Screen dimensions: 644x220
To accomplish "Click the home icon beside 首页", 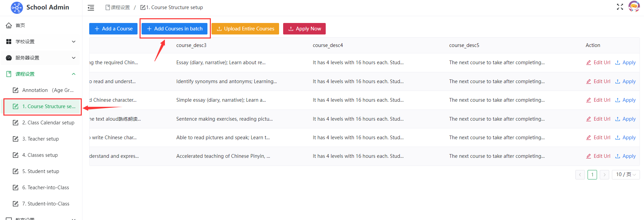I will pos(9,25).
